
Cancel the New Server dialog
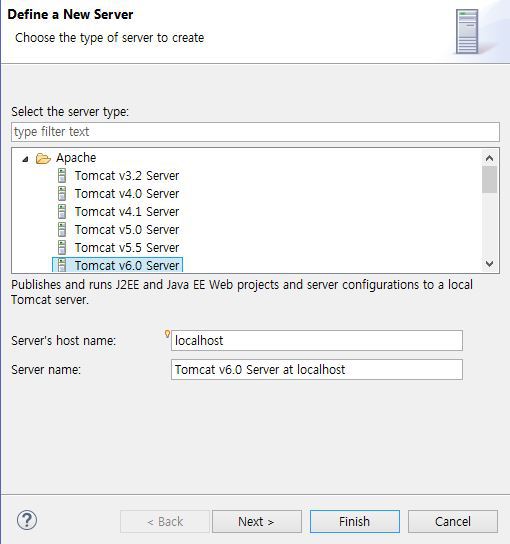[x=453, y=521]
